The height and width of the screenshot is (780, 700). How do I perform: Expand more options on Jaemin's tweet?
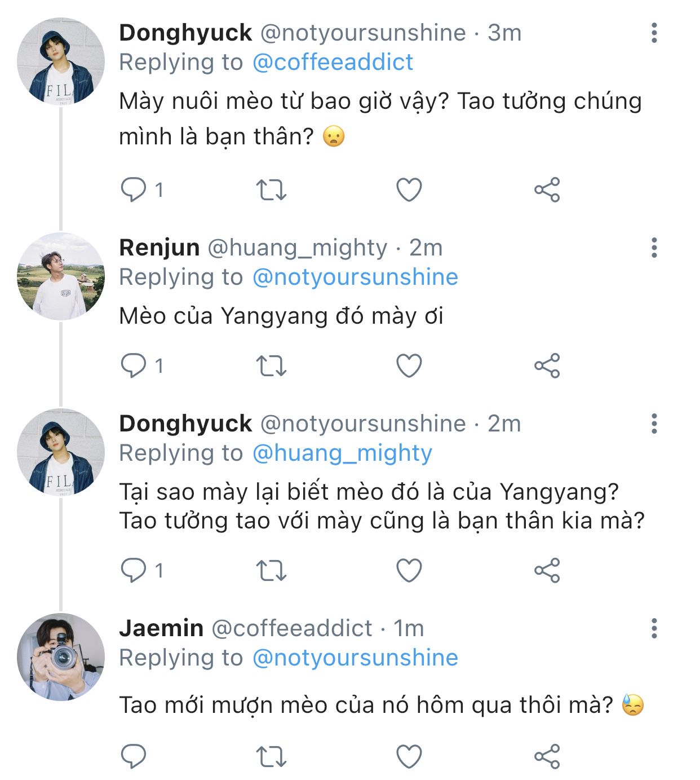click(654, 628)
